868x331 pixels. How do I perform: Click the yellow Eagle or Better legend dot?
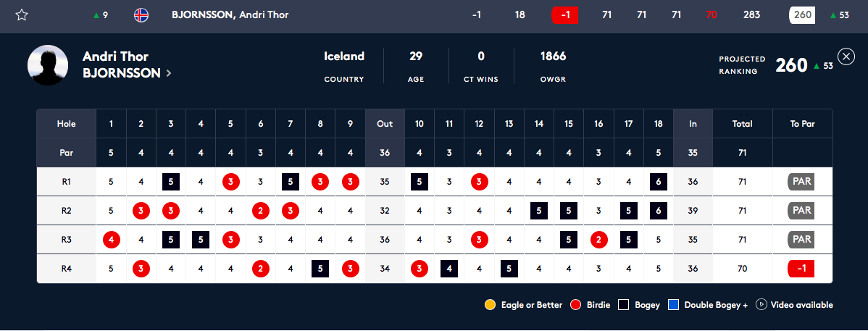pyautogui.click(x=490, y=304)
